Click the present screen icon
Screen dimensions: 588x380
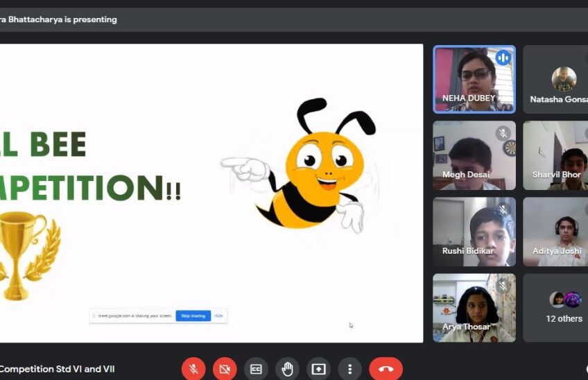coord(318,369)
